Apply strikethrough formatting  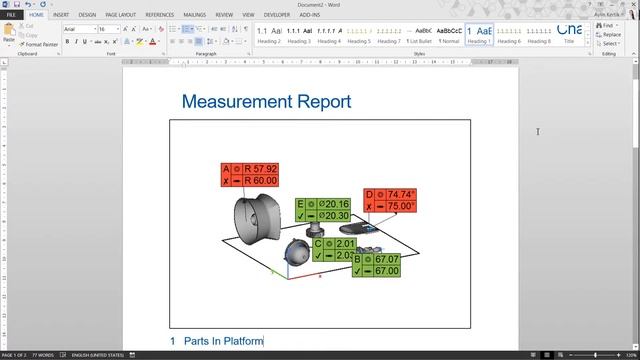point(98,42)
